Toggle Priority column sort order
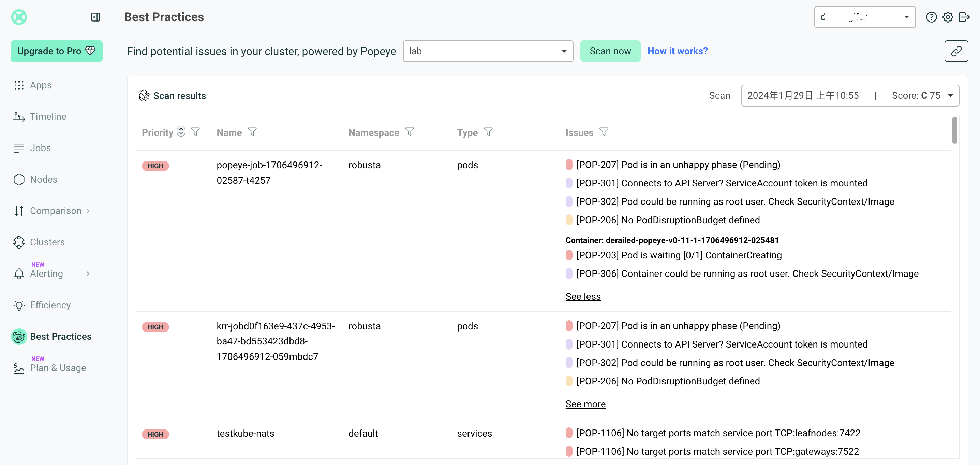Viewport: 980px width, 465px height. (181, 131)
